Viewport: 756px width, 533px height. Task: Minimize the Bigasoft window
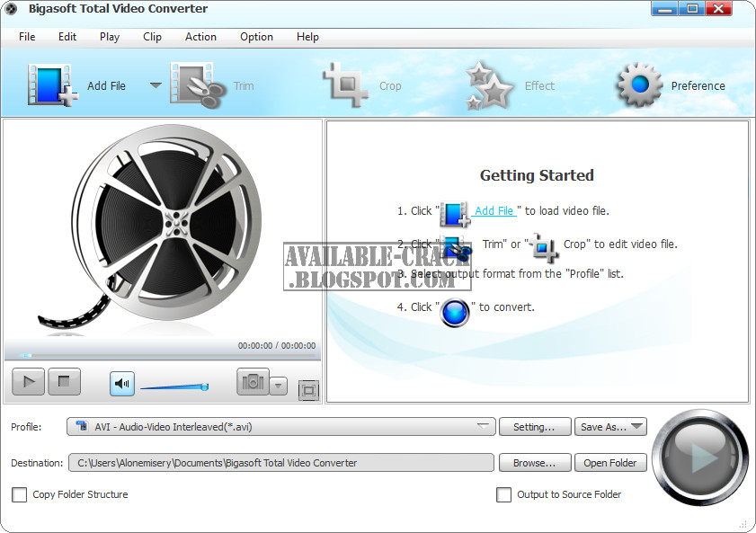pyautogui.click(x=665, y=9)
